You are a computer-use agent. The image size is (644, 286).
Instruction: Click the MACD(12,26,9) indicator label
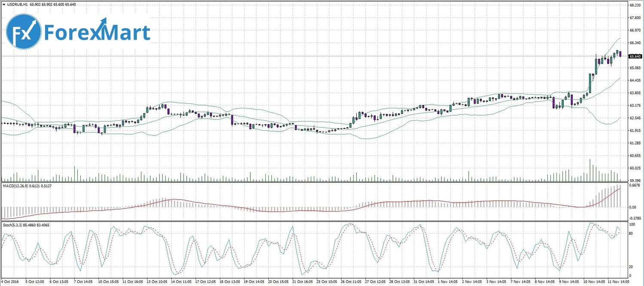click(x=15, y=186)
